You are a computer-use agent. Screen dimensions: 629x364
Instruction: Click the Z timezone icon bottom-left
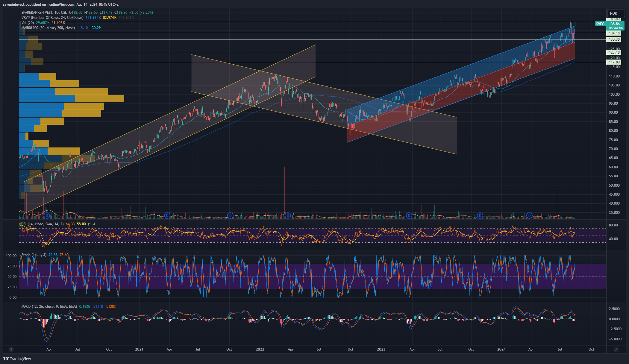(11, 349)
